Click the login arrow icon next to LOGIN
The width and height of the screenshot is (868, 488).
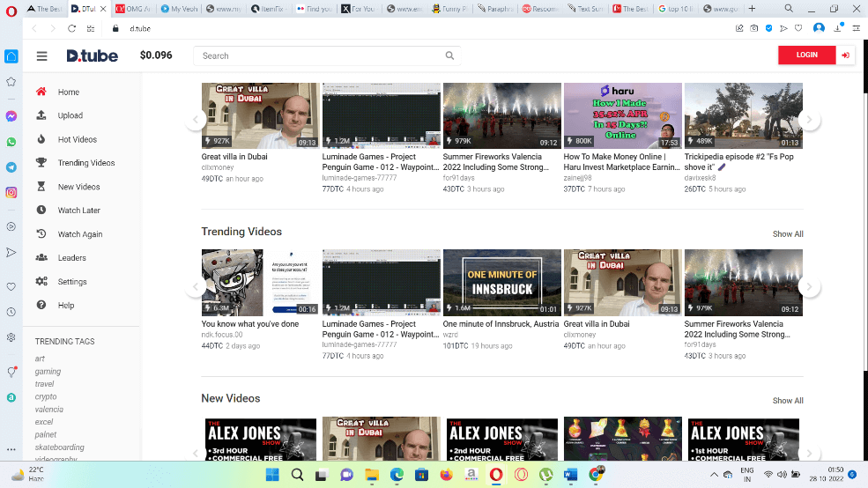[845, 55]
